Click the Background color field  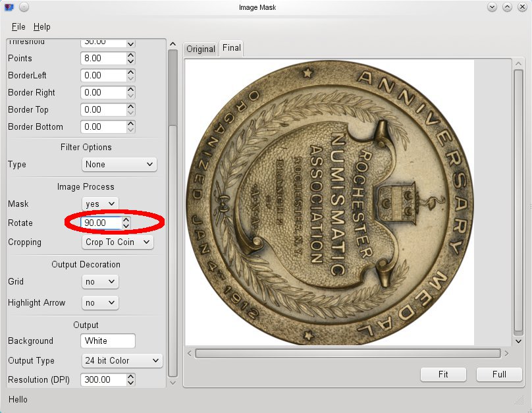pos(108,341)
